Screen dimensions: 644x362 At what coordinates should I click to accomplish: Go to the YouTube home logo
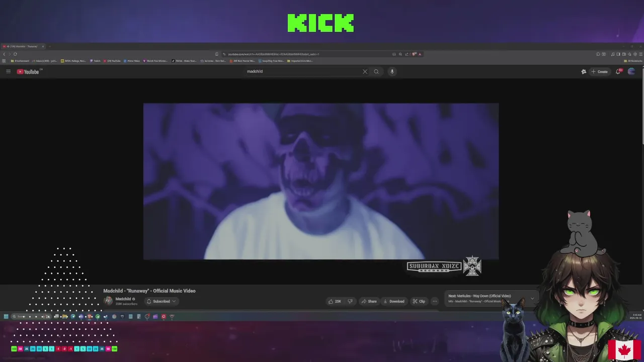(28, 71)
